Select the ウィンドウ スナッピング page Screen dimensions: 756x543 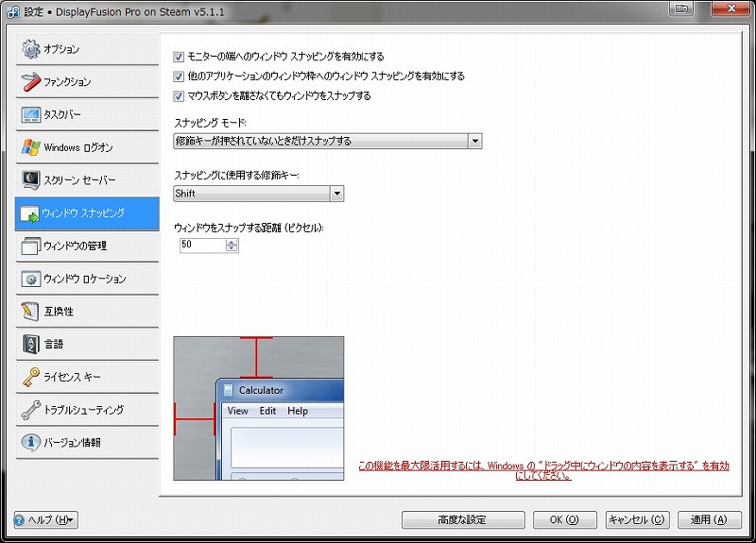click(x=87, y=213)
